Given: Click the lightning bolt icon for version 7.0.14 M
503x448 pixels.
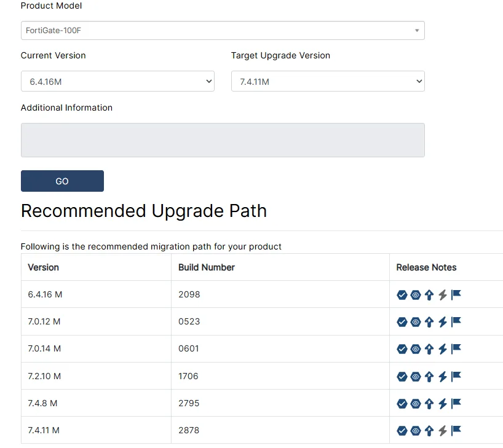Looking at the screenshot, I should point(442,349).
